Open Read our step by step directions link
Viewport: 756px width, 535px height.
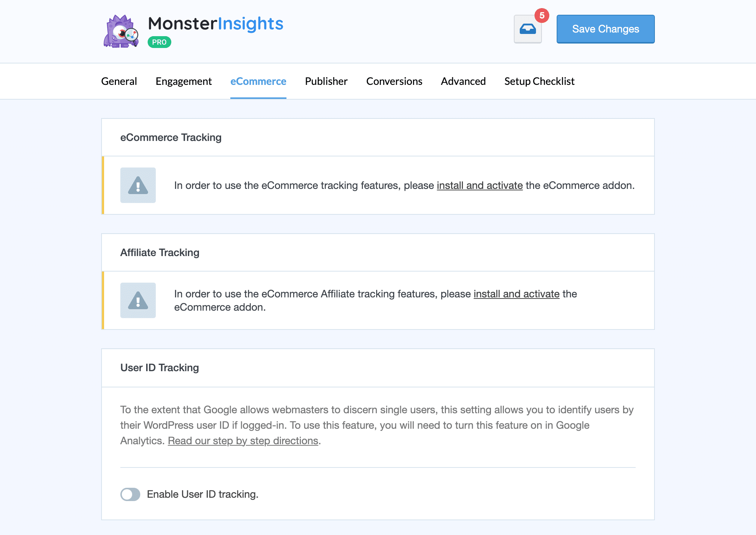243,441
